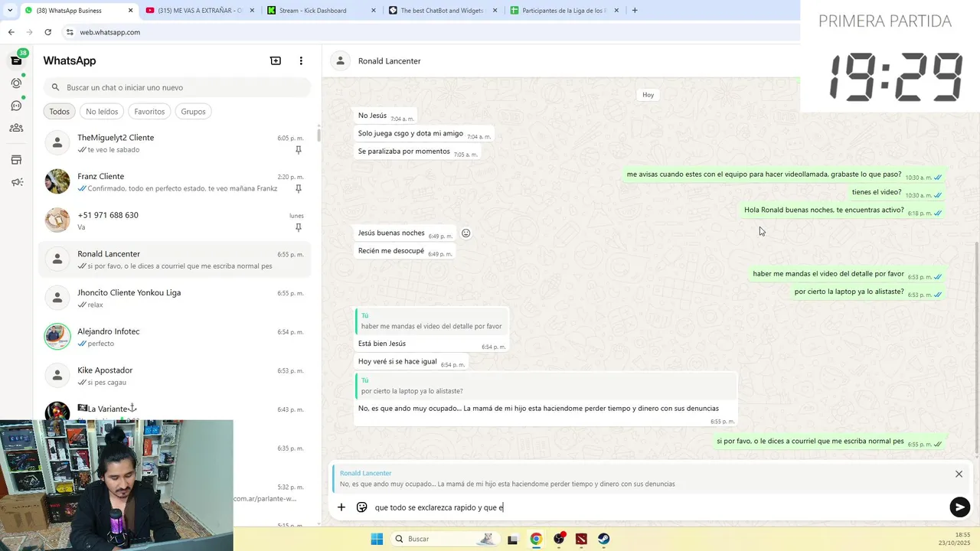
Task: Open the Franz Cliente chat
Action: [x=174, y=182]
